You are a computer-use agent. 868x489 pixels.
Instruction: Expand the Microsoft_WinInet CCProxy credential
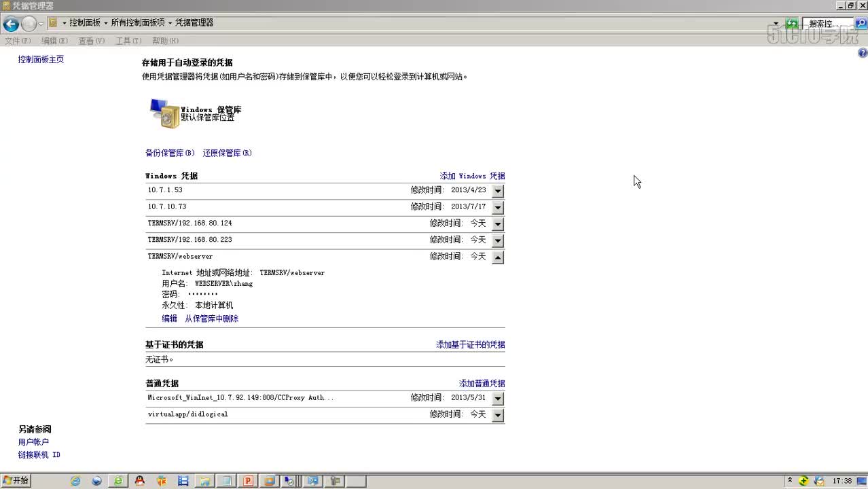click(x=498, y=399)
